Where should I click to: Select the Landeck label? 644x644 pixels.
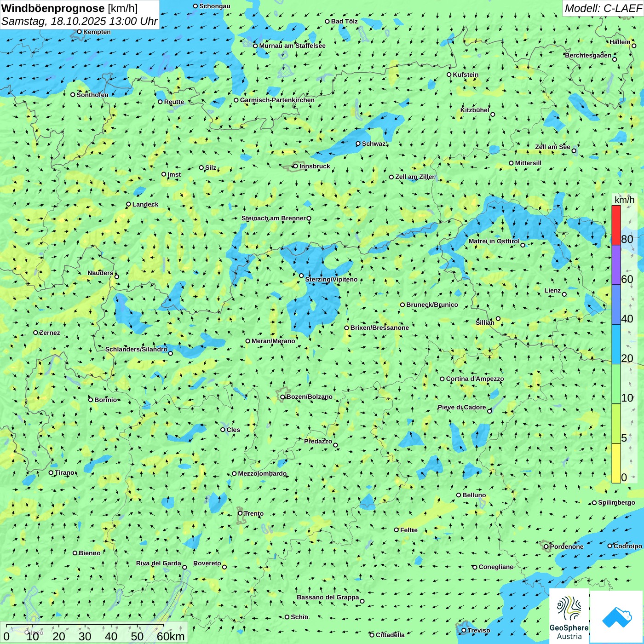[x=145, y=204]
